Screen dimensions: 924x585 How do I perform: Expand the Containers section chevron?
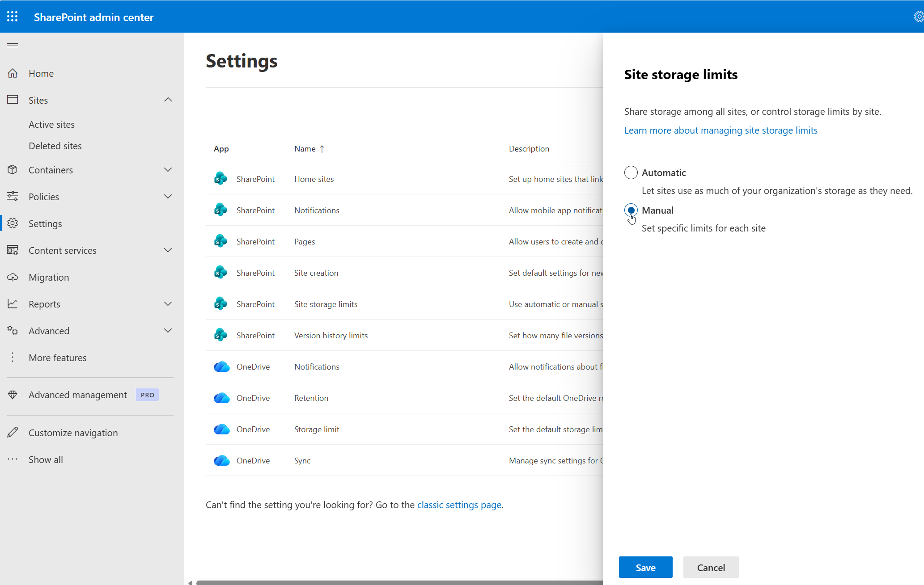[168, 170]
